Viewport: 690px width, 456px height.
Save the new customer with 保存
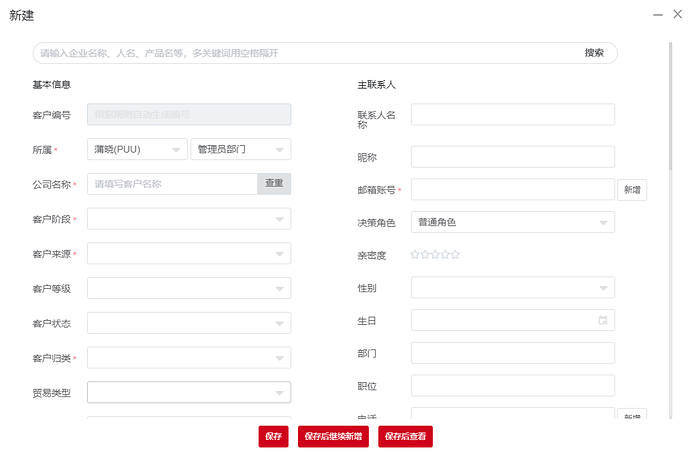[x=274, y=436]
